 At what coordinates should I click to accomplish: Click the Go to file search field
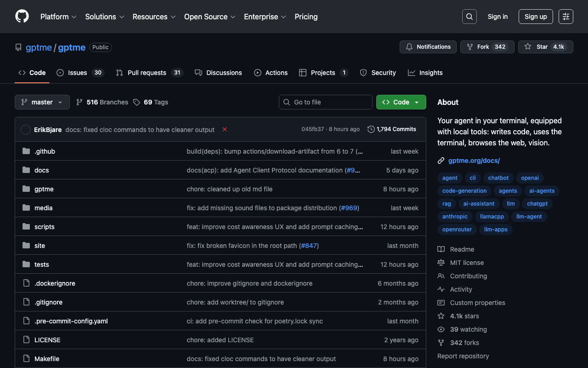326,102
